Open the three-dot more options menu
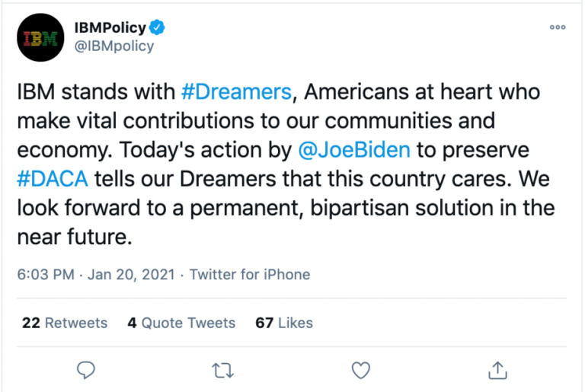The height and width of the screenshot is (392, 585). tap(558, 27)
